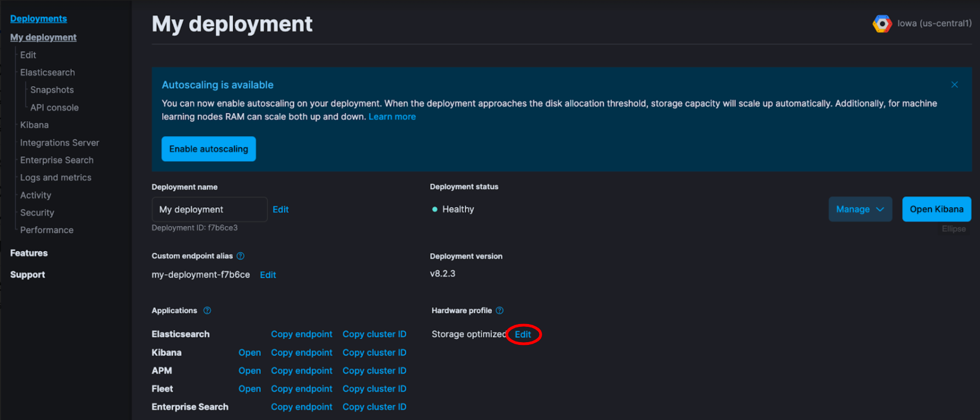Open Enterprise Search in the sidebar
This screenshot has height=420, width=980.
coord(57,160)
